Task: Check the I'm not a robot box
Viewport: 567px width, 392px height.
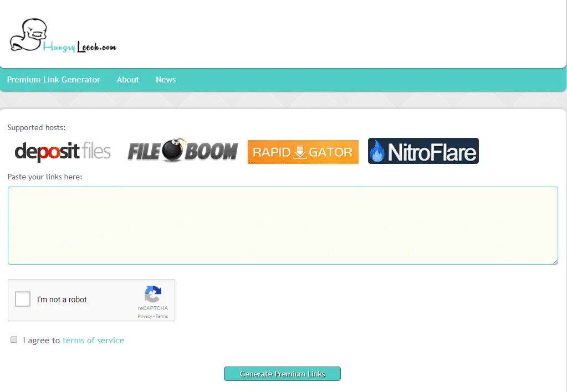Action: (22, 299)
